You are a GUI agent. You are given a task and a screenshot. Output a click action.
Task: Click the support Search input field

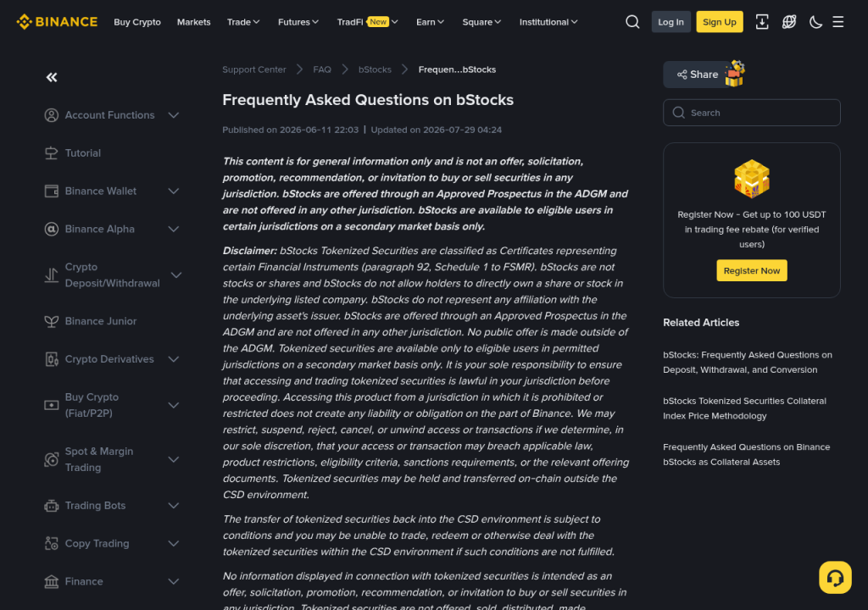point(752,113)
